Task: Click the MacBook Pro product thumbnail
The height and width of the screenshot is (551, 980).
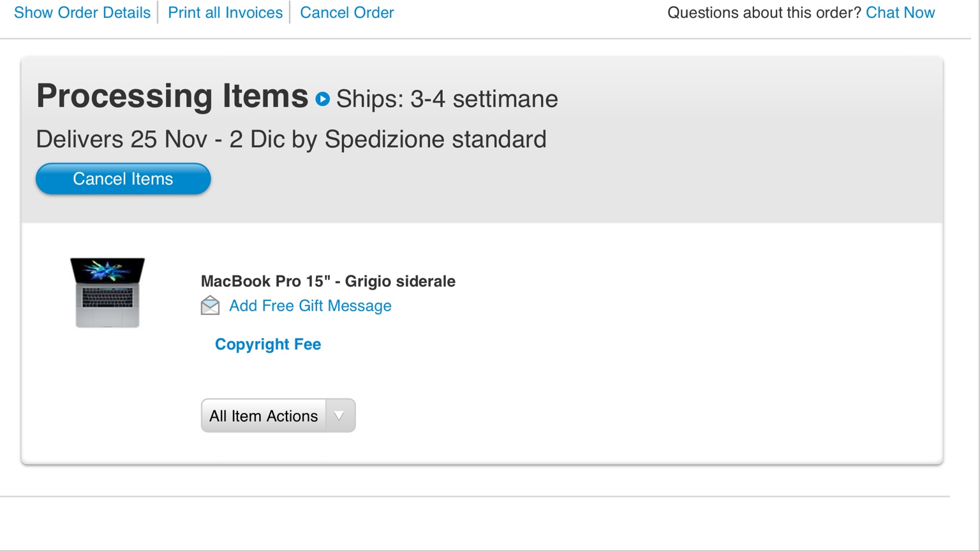Action: coord(107,293)
